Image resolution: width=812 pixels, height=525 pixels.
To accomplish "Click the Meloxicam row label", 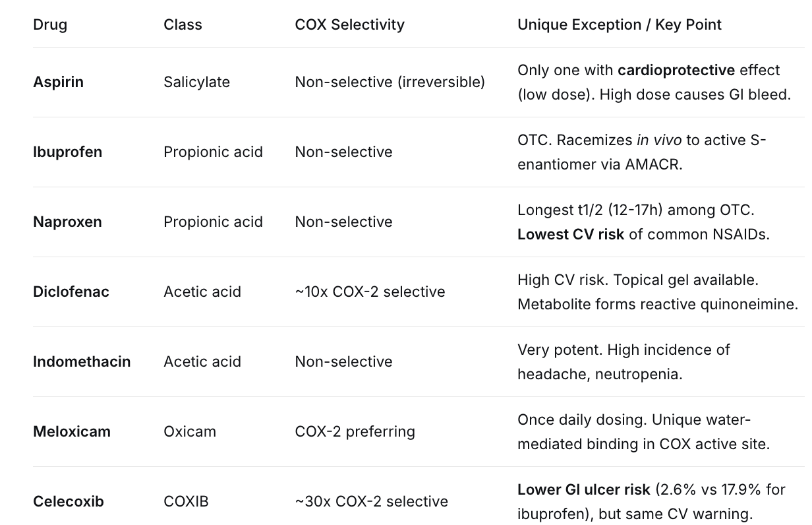I will tap(71, 432).
